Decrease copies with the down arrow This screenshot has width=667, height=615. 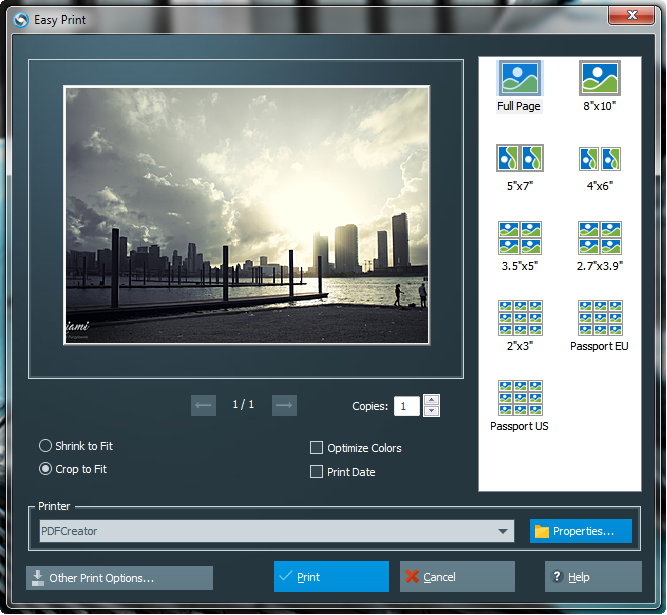(431, 411)
